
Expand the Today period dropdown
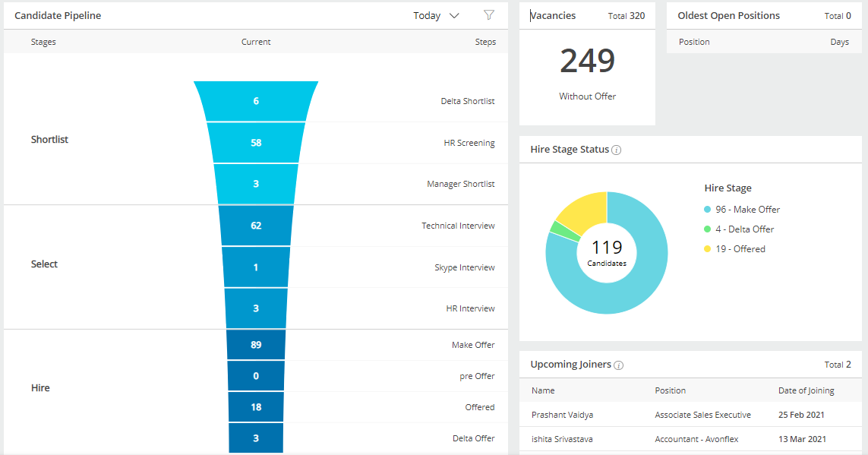click(x=436, y=15)
